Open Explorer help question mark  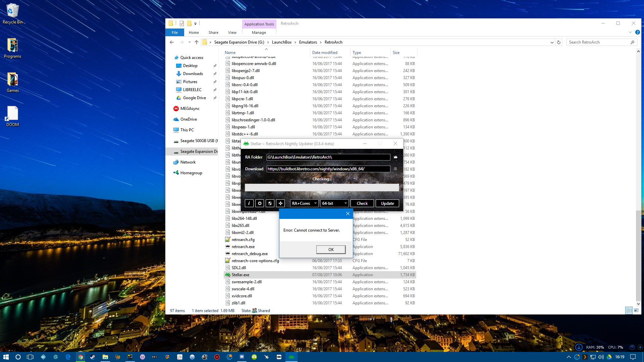click(x=637, y=32)
